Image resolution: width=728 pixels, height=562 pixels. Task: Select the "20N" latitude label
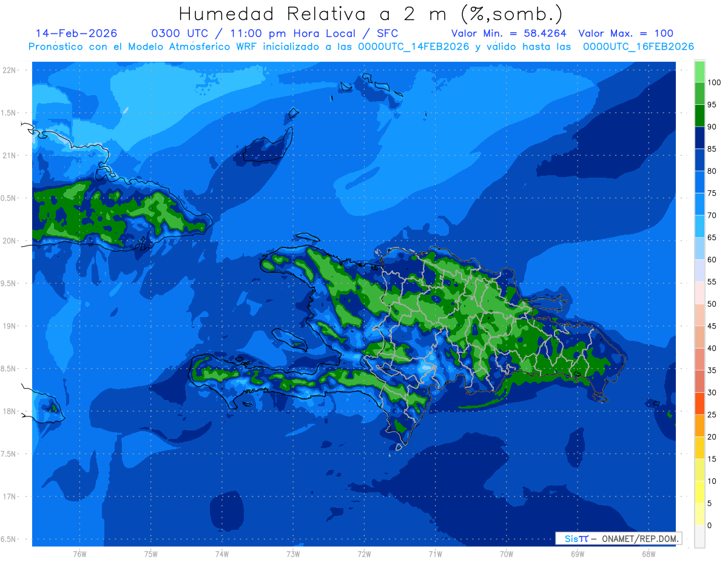[x=10, y=241]
